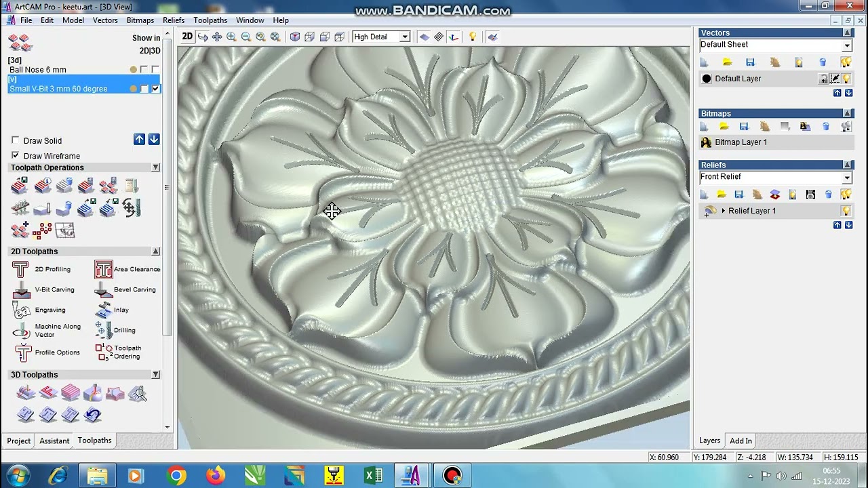Toggle lock on Default Layer
This screenshot has width=868, height=488.
click(823, 79)
